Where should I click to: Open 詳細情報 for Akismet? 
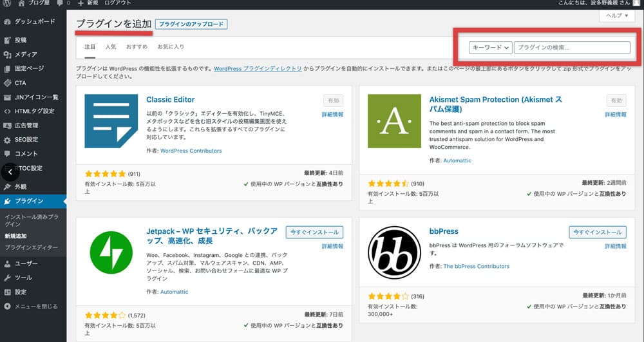tap(616, 115)
